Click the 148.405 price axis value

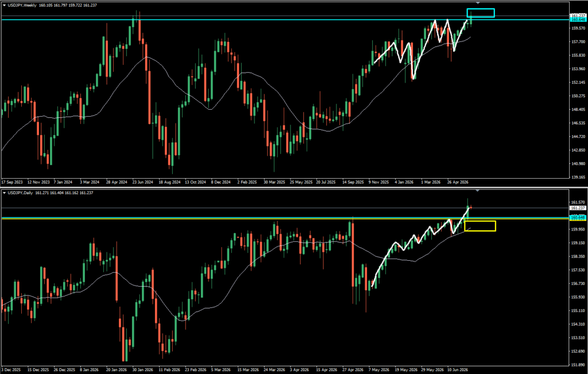coord(578,110)
